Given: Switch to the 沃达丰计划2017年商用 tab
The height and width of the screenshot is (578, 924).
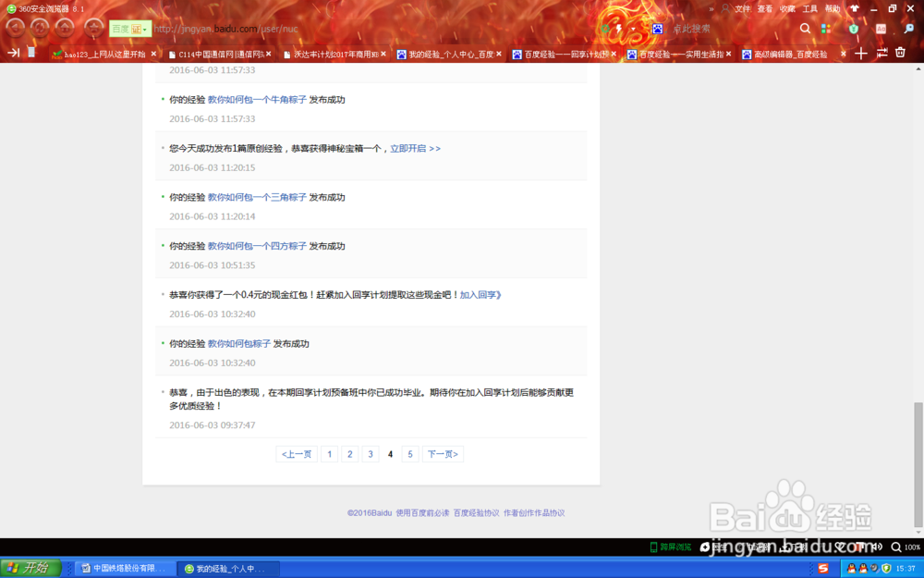Looking at the screenshot, I should [x=334, y=54].
